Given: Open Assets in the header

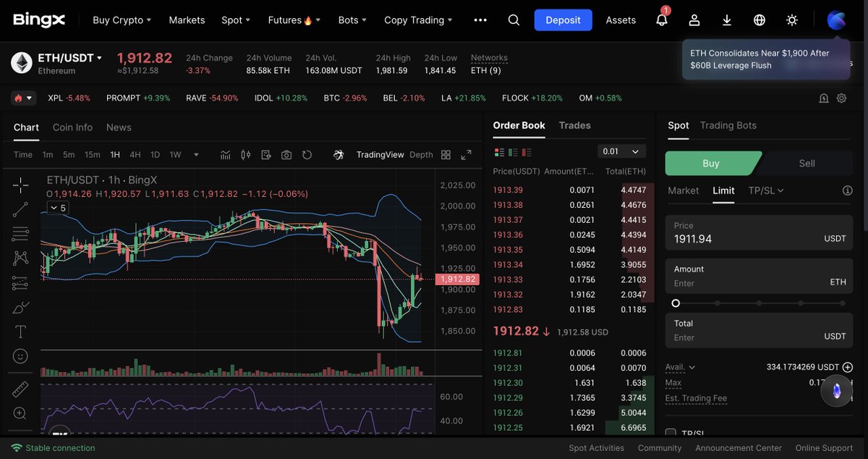Looking at the screenshot, I should (621, 20).
